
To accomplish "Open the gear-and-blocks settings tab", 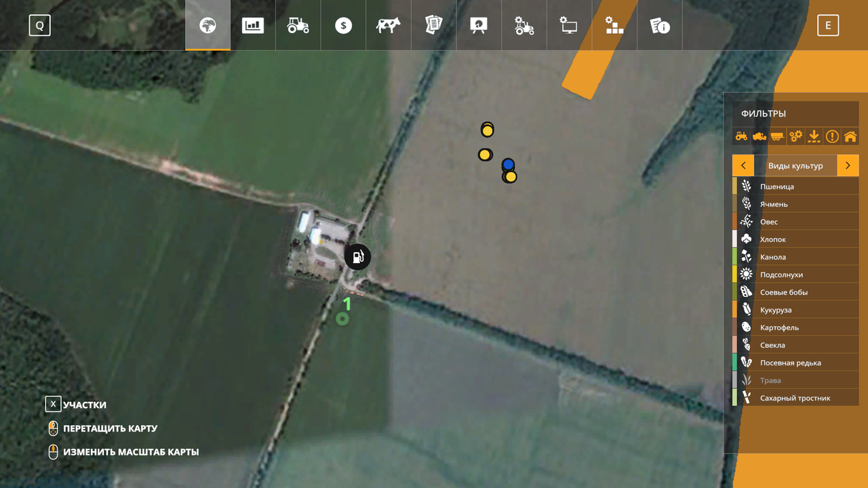I will [614, 25].
